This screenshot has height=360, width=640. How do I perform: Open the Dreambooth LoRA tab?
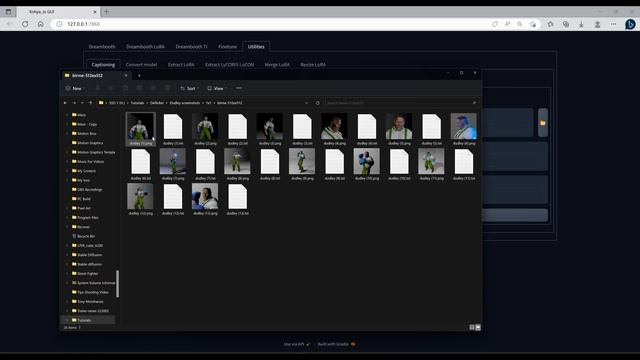145,47
